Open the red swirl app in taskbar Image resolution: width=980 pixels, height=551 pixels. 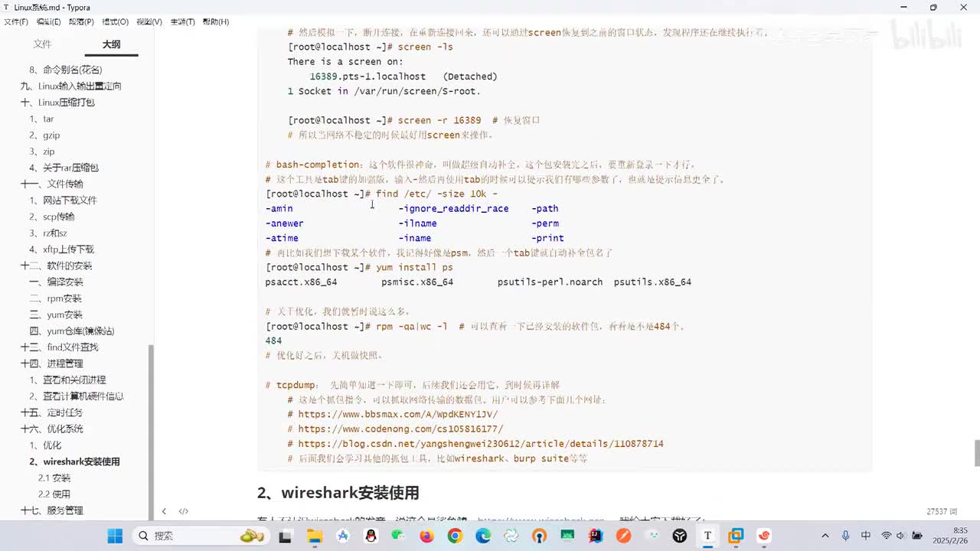tap(764, 536)
